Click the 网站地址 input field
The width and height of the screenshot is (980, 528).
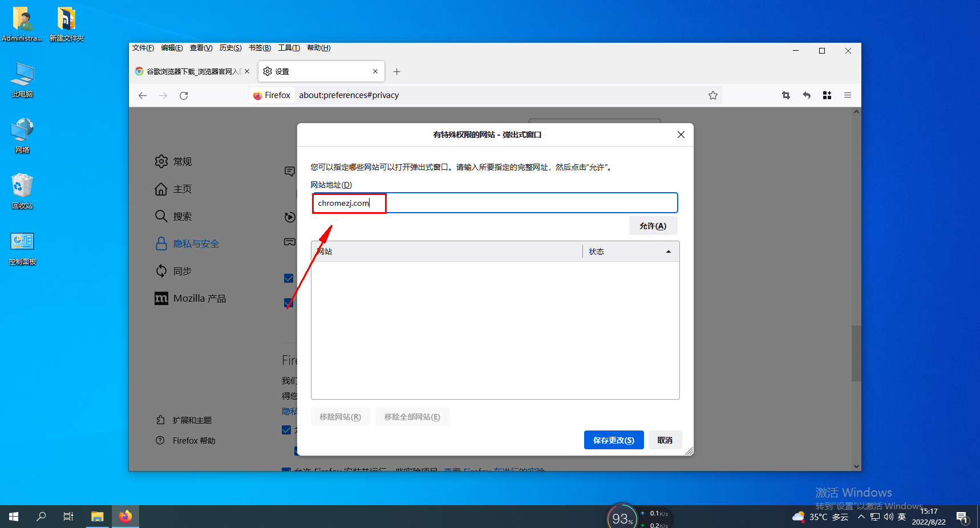495,203
